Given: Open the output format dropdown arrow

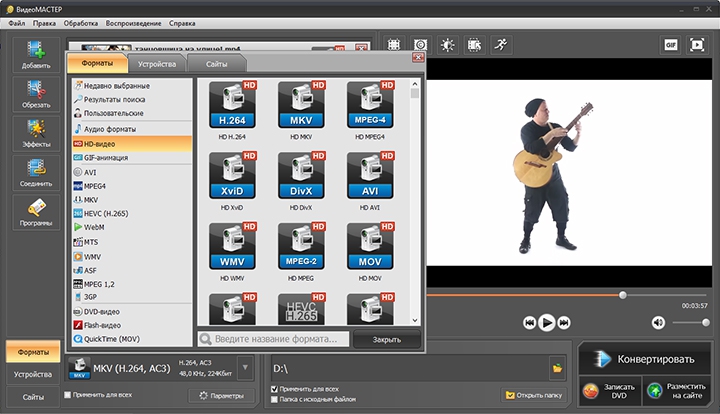Looking at the screenshot, I should pyautogui.click(x=245, y=368).
